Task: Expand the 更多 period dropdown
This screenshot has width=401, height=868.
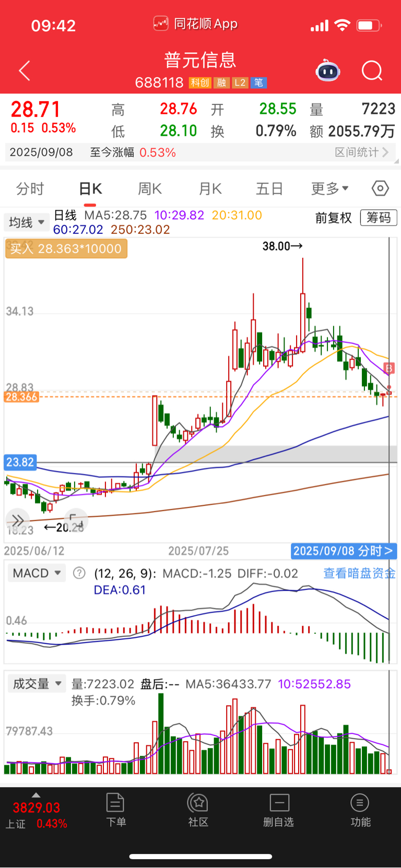Action: pos(330,188)
